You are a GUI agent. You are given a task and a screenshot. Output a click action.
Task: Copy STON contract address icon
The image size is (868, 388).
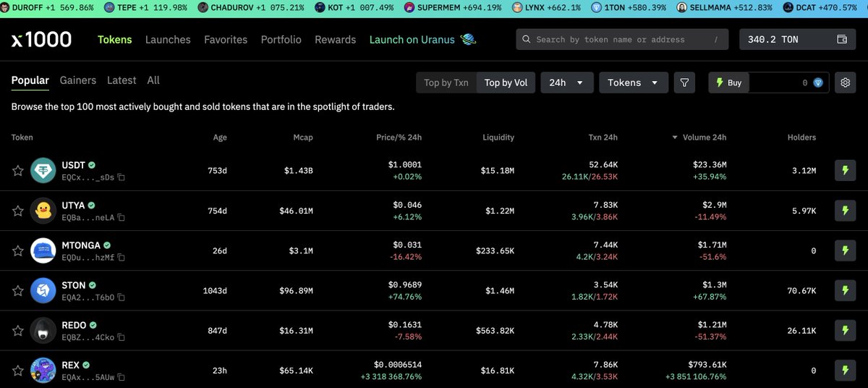pyautogui.click(x=122, y=298)
